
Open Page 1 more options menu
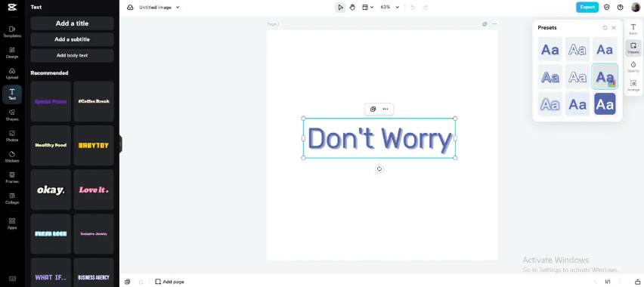(x=494, y=24)
